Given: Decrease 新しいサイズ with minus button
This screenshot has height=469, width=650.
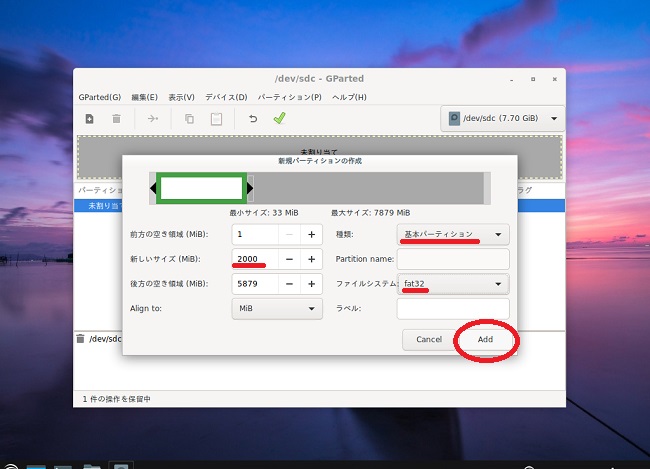Looking at the screenshot, I should tap(289, 259).
